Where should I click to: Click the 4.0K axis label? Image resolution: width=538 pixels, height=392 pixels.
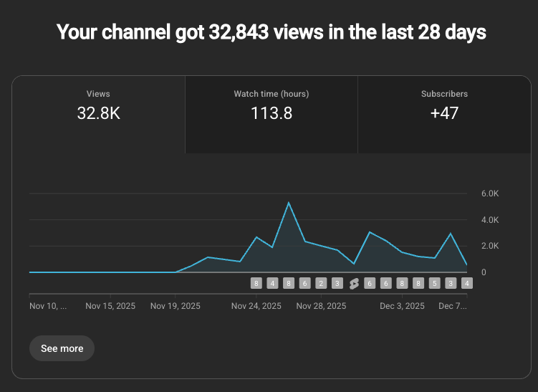point(490,220)
